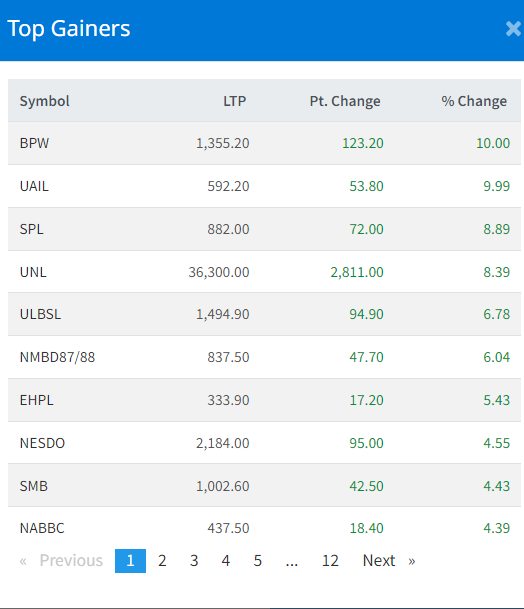
Task: Open UNL stock details
Action: click(33, 272)
